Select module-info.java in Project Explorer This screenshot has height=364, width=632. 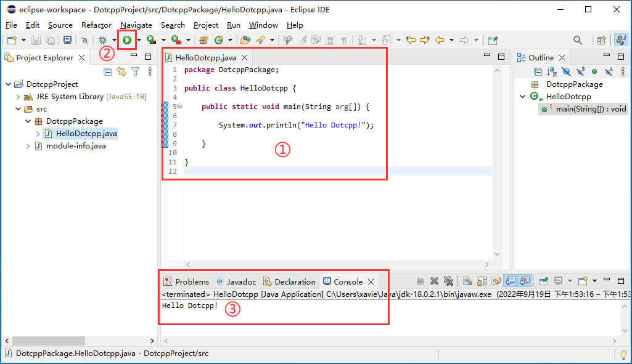[76, 146]
